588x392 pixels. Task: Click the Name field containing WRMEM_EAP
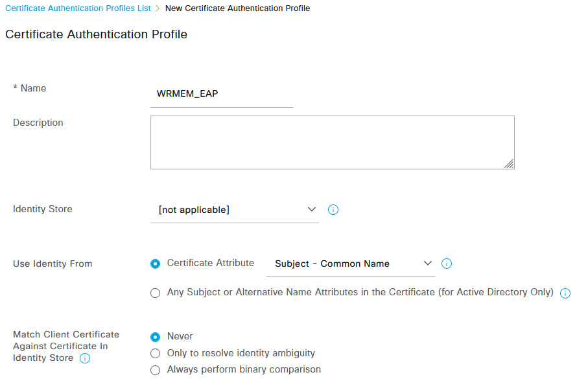(222, 94)
